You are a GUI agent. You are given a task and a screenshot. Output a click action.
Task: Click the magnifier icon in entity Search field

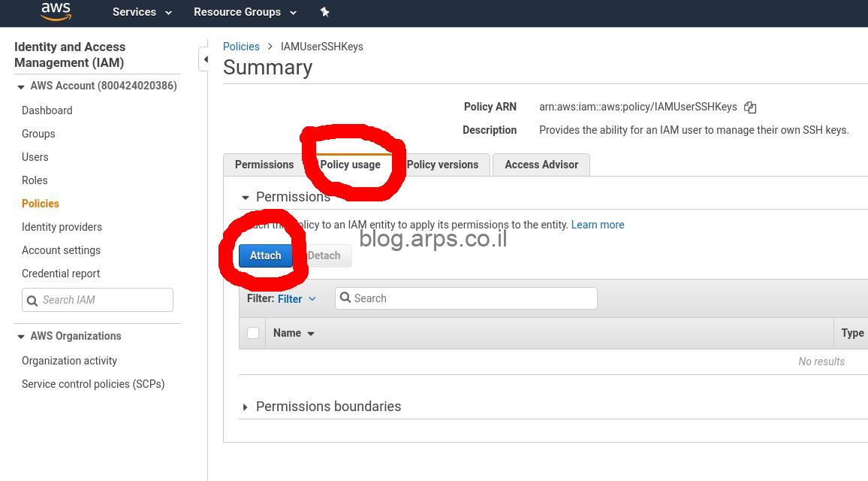coord(345,298)
